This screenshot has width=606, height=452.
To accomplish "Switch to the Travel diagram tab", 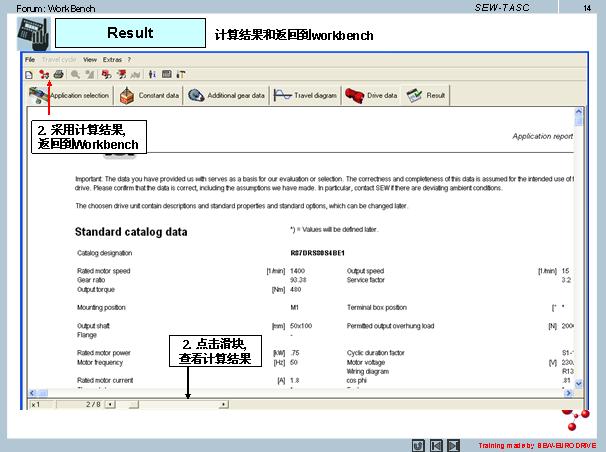I will [x=305, y=95].
